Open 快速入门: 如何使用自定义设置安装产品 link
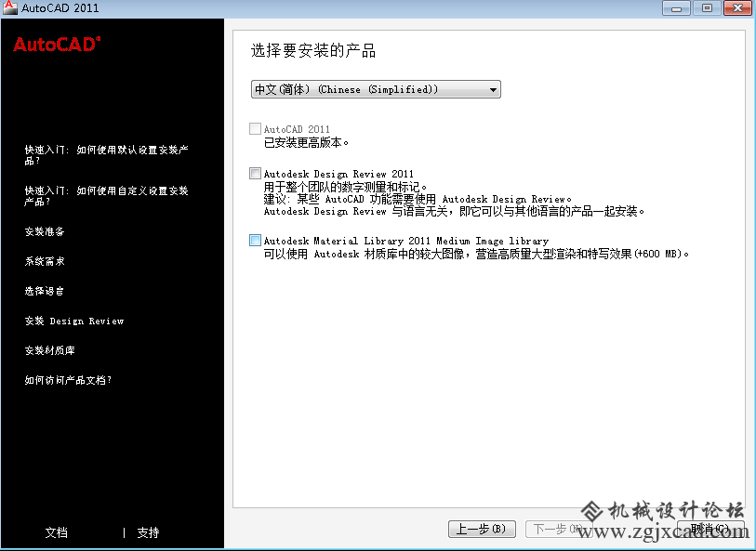Screen dimensions: 756x551 107,195
